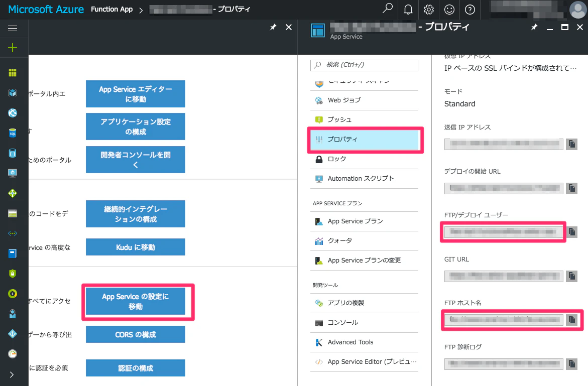Close the left Function App blade
This screenshot has height=386, width=588.
[x=288, y=27]
